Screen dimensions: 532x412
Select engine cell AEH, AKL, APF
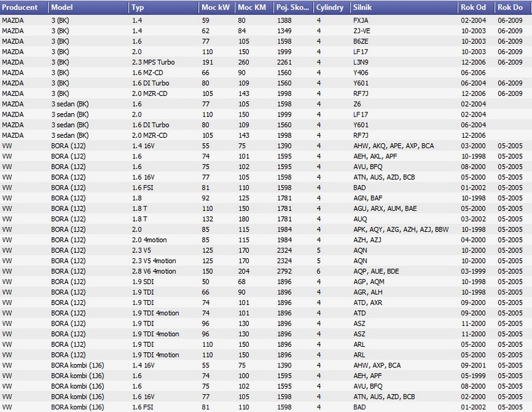[375, 156]
